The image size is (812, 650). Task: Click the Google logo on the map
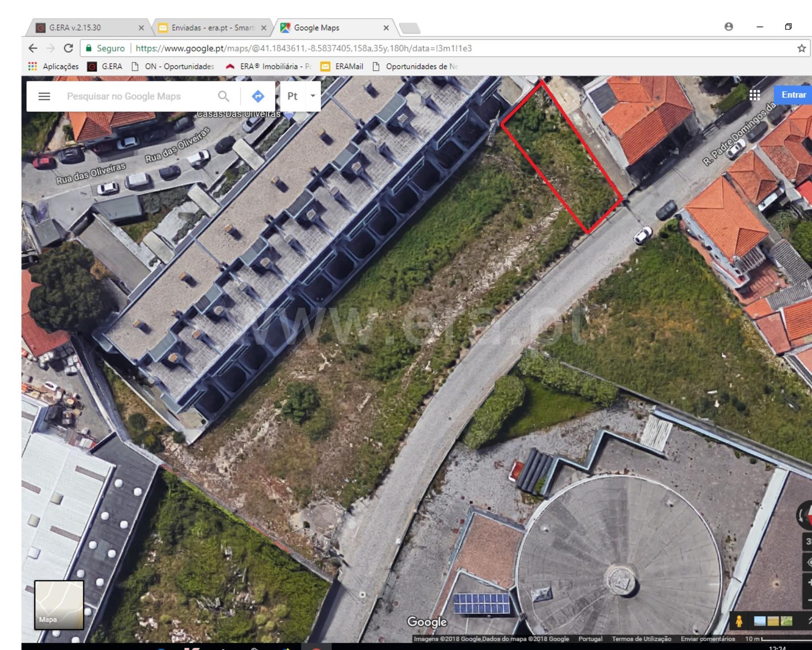point(427,622)
